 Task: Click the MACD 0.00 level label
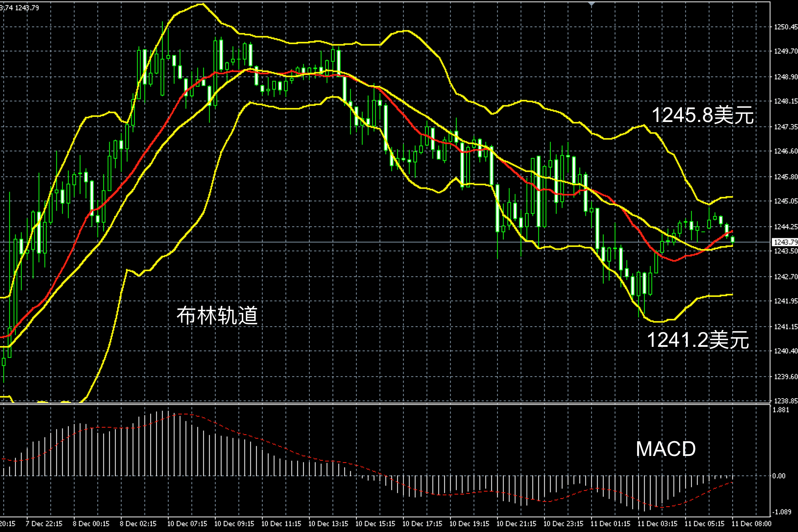click(x=779, y=476)
